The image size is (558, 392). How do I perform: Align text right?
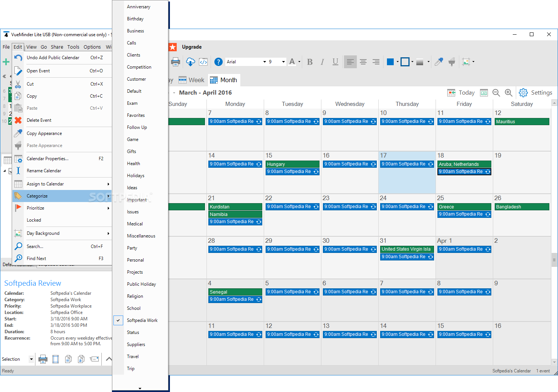pos(376,62)
